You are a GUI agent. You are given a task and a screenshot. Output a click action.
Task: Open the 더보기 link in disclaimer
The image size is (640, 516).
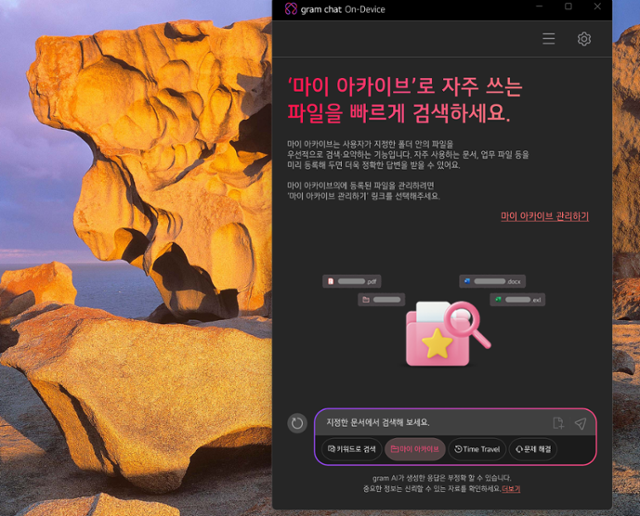pos(511,489)
